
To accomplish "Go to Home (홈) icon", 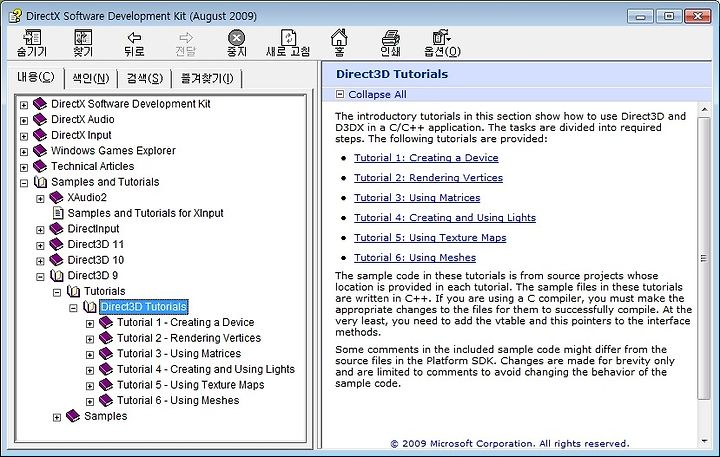I will [x=339, y=37].
